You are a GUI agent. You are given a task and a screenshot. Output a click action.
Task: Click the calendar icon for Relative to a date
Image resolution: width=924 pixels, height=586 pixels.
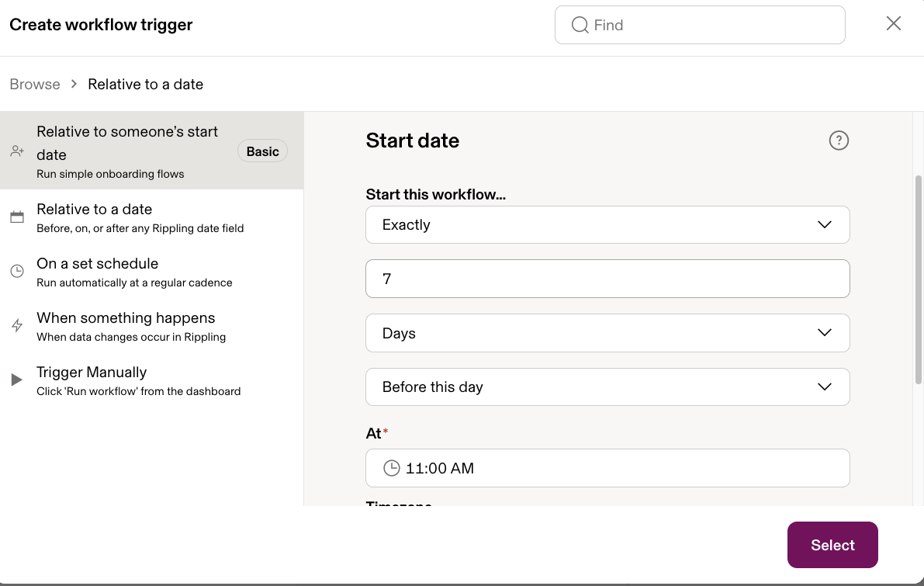17,217
